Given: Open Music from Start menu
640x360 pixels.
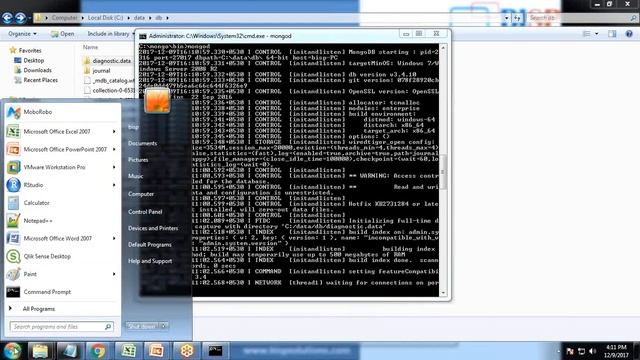Looking at the screenshot, I should 136,176.
